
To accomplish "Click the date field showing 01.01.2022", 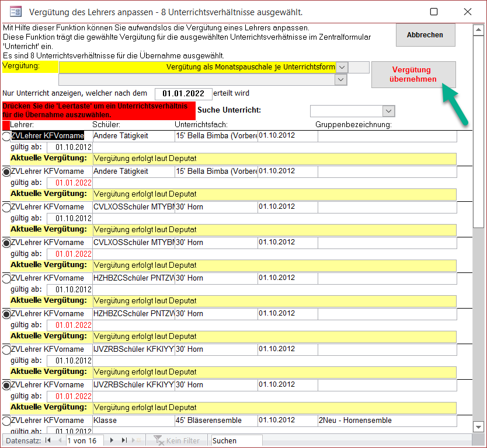I will coord(183,94).
